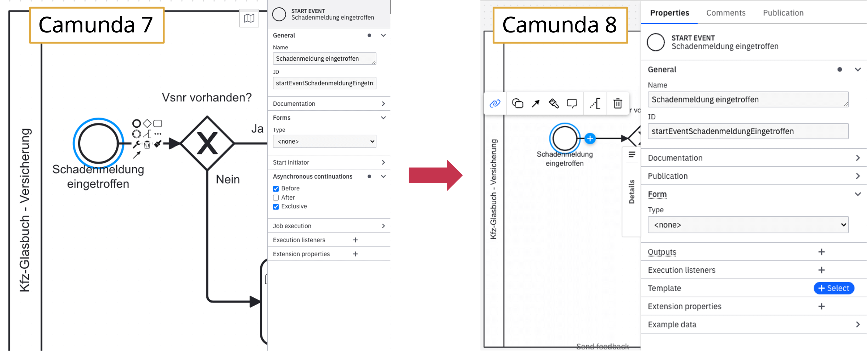Append intermediate event from Camunda 7 context pad
Viewport: 868px width, 351px height.
[137, 134]
